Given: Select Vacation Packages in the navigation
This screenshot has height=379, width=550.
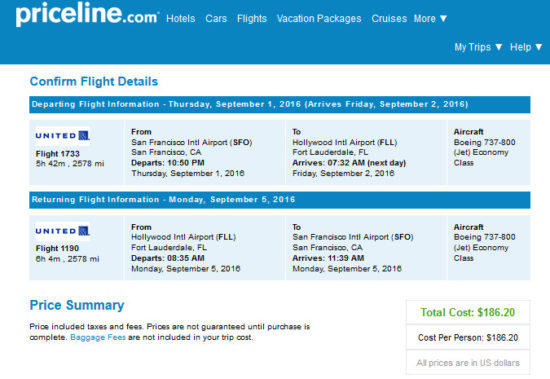Looking at the screenshot, I should (319, 19).
